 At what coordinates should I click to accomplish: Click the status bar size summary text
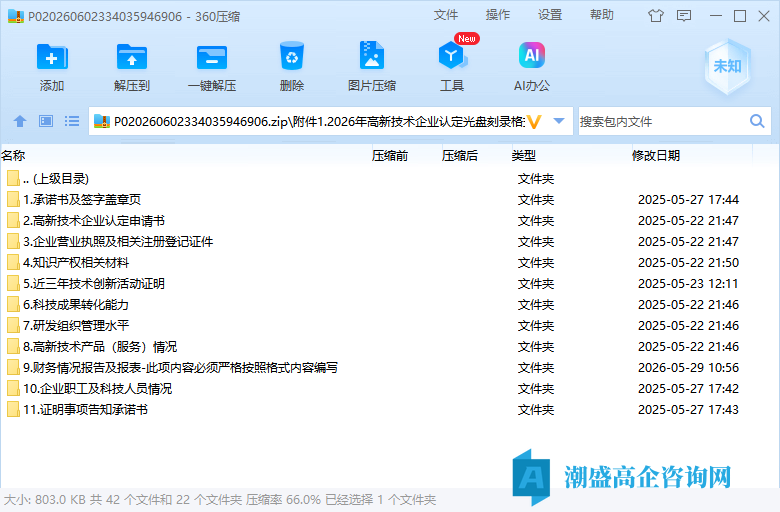220,500
